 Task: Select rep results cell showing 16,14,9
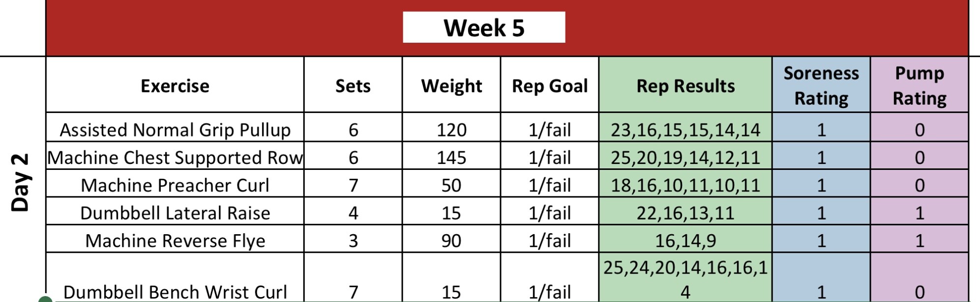point(685,241)
